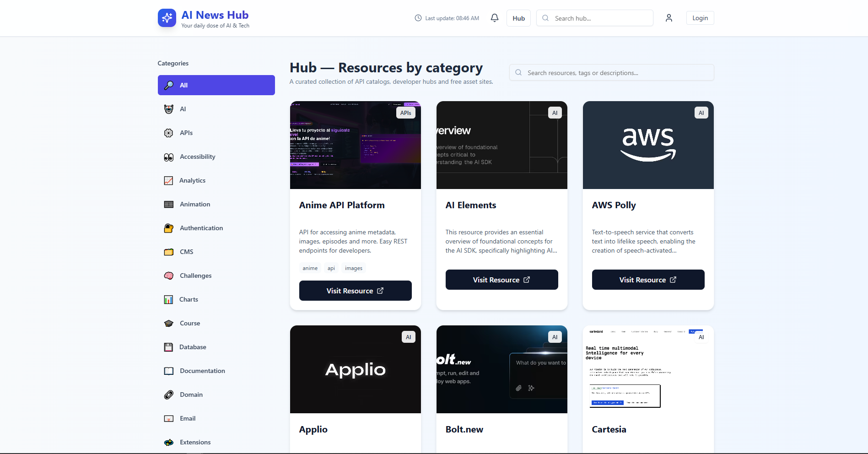
Task: Click the Login button
Action: (x=700, y=18)
